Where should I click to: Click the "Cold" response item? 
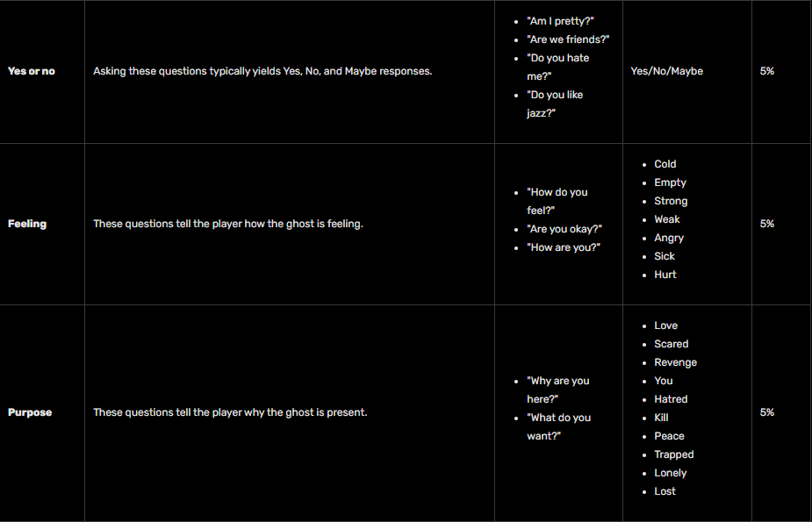click(x=665, y=164)
